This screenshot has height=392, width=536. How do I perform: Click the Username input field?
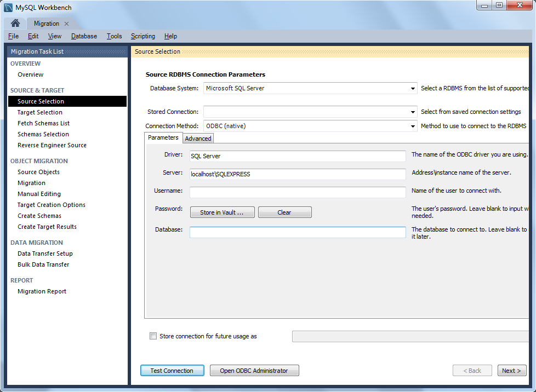298,192
